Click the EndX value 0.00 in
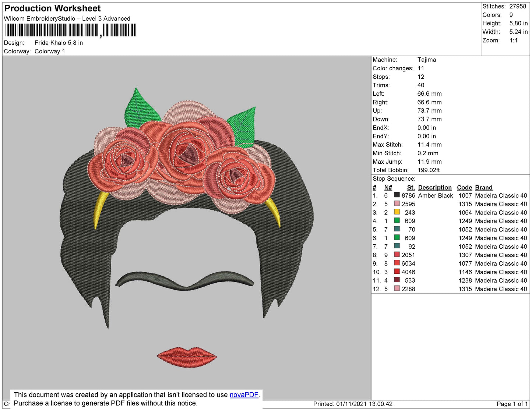The image size is (532, 411). point(427,128)
